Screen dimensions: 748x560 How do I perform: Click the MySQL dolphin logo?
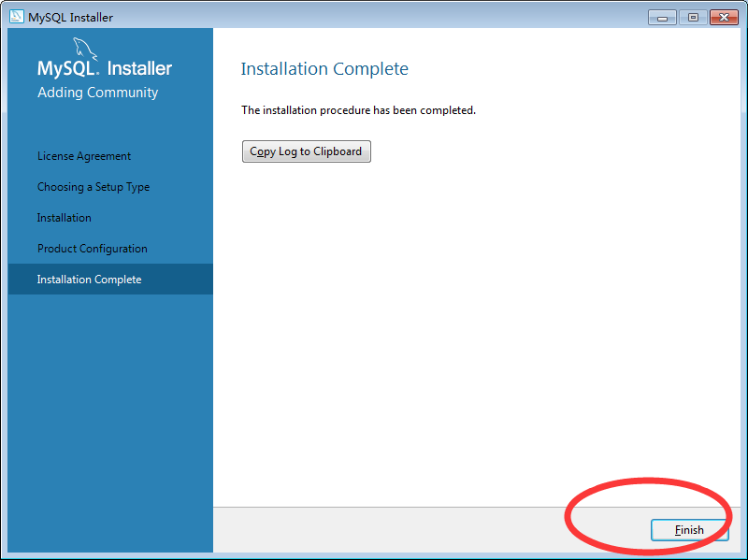85,50
